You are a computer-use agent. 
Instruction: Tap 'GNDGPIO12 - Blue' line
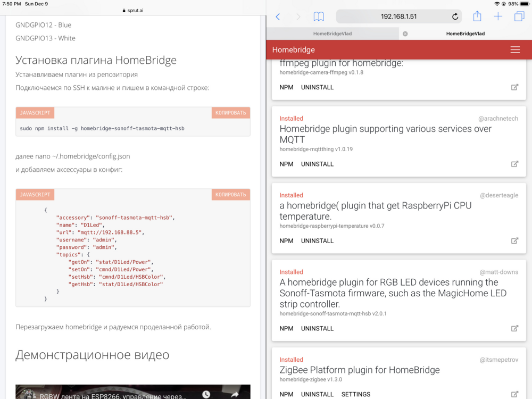(x=44, y=25)
